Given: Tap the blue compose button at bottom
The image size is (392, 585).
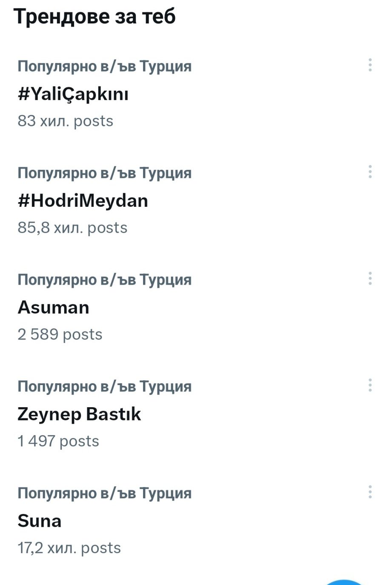Looking at the screenshot, I should point(344,582).
